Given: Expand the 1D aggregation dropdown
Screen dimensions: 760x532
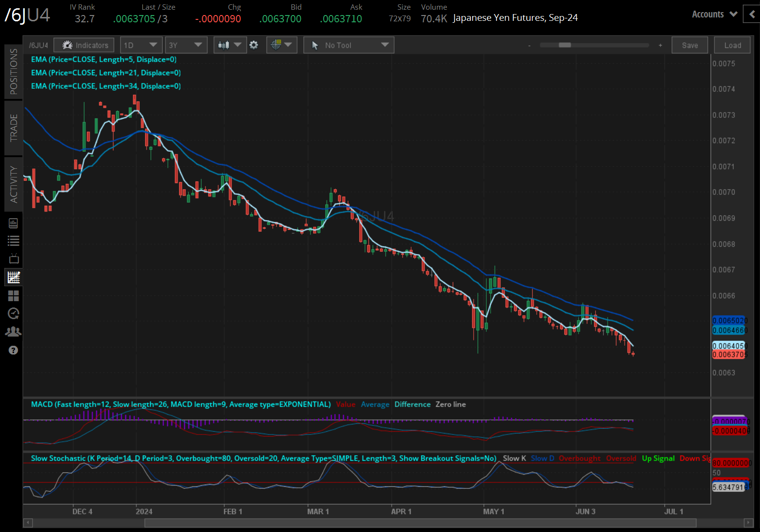Looking at the screenshot, I should coord(140,45).
